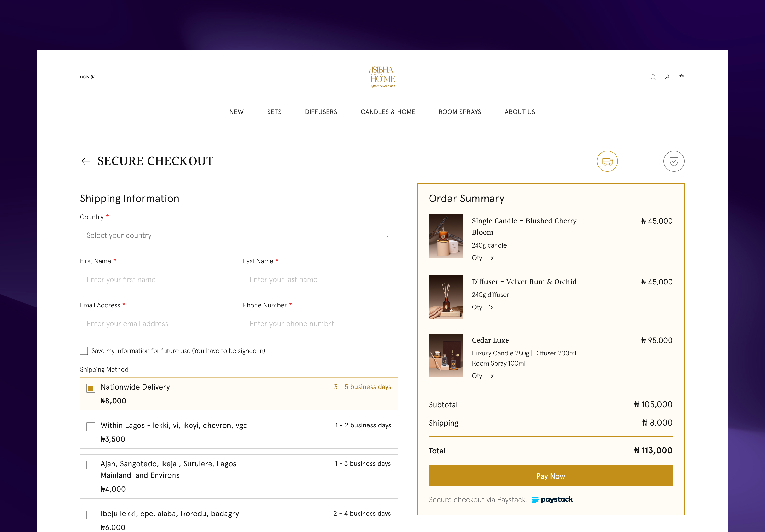Select Within Lagos shipping method
This screenshot has width=765, height=532.
coord(90,426)
